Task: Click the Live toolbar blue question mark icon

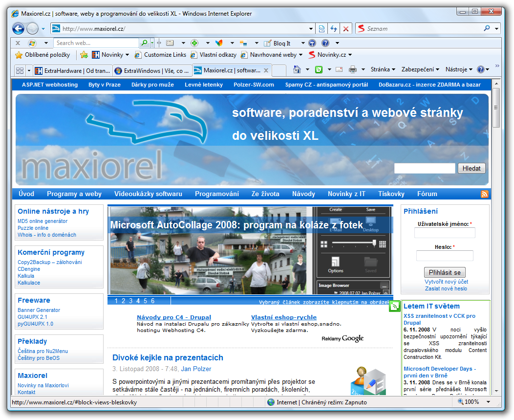Action: pos(325,43)
